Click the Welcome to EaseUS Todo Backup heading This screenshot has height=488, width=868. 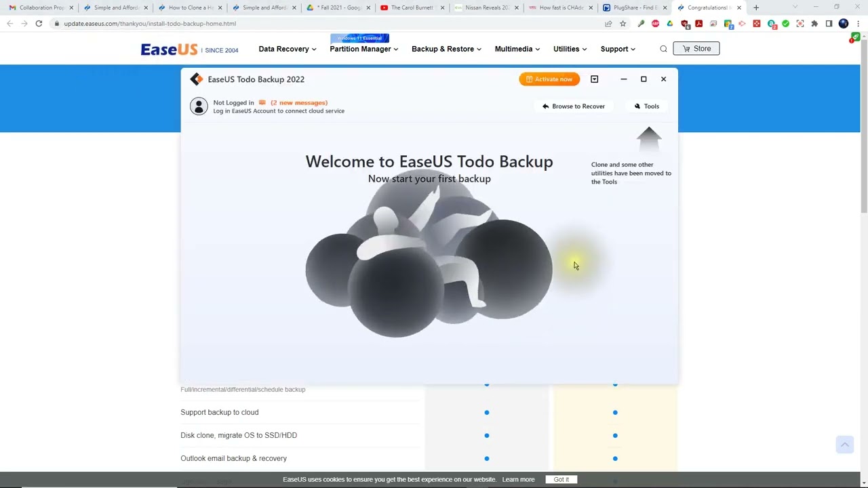(429, 161)
